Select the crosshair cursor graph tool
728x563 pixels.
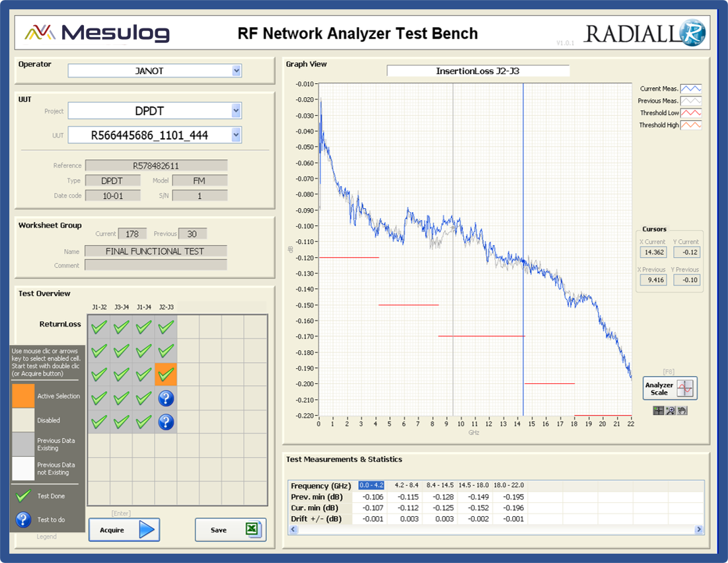pyautogui.click(x=658, y=410)
